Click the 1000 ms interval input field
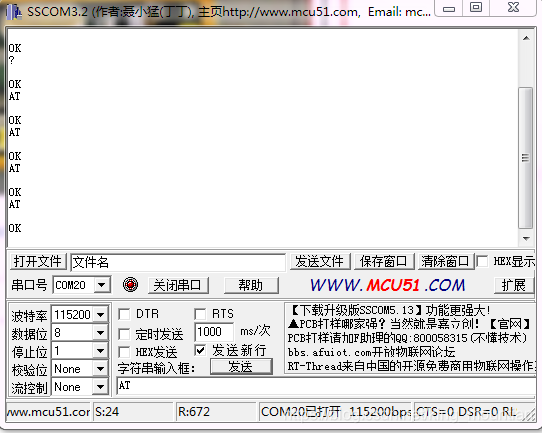The image size is (542, 433). click(x=214, y=332)
